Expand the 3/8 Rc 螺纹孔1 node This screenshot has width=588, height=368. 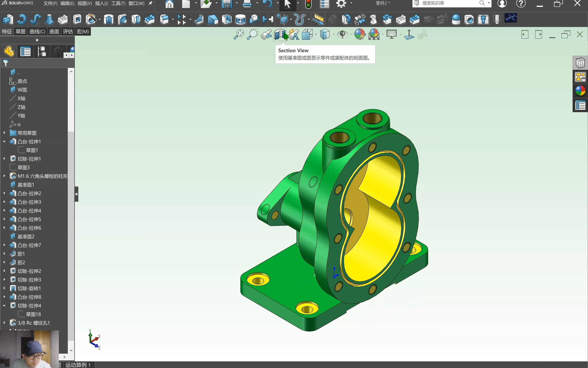coord(4,323)
